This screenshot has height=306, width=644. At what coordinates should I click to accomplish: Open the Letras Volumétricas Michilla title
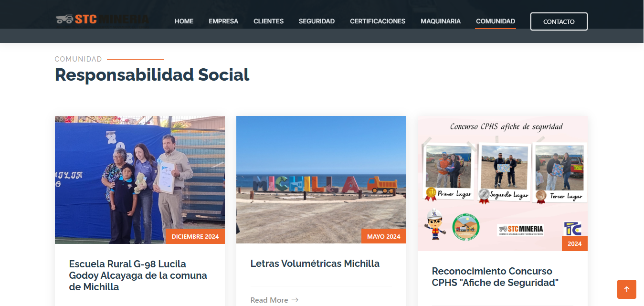click(x=315, y=264)
